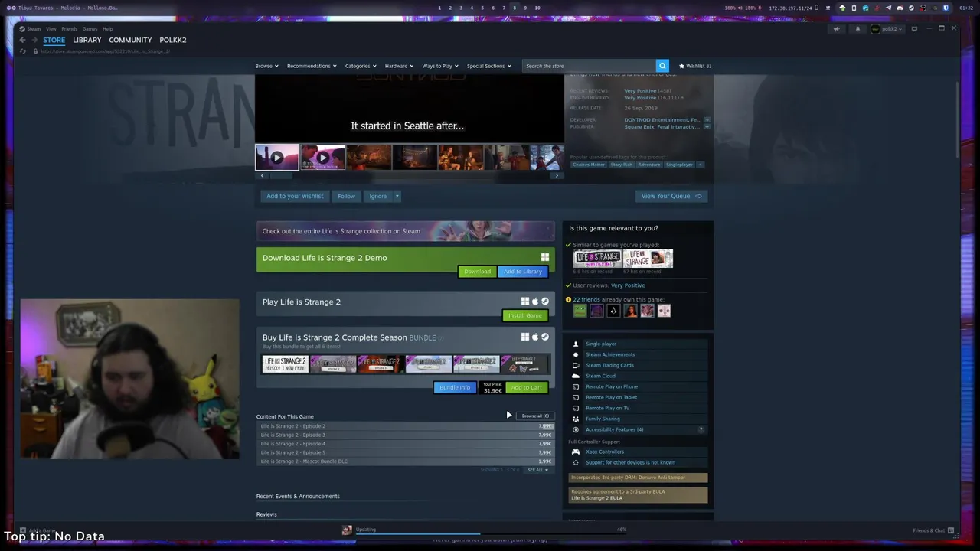The image size is (980, 551).
Task: Click the Steam Trading Cards icon
Action: (576, 365)
